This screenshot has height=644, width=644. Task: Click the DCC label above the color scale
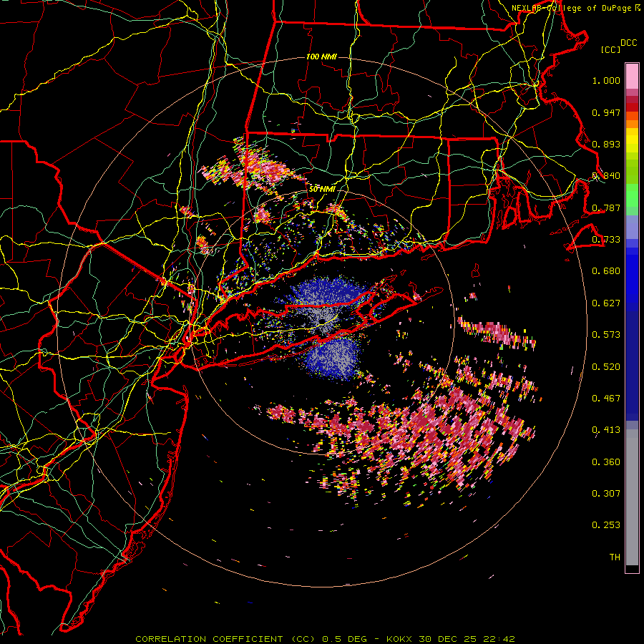point(629,43)
